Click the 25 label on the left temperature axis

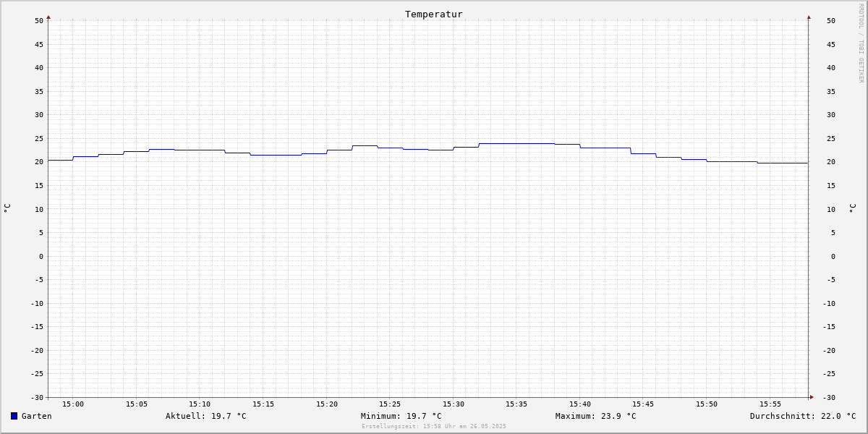39,138
